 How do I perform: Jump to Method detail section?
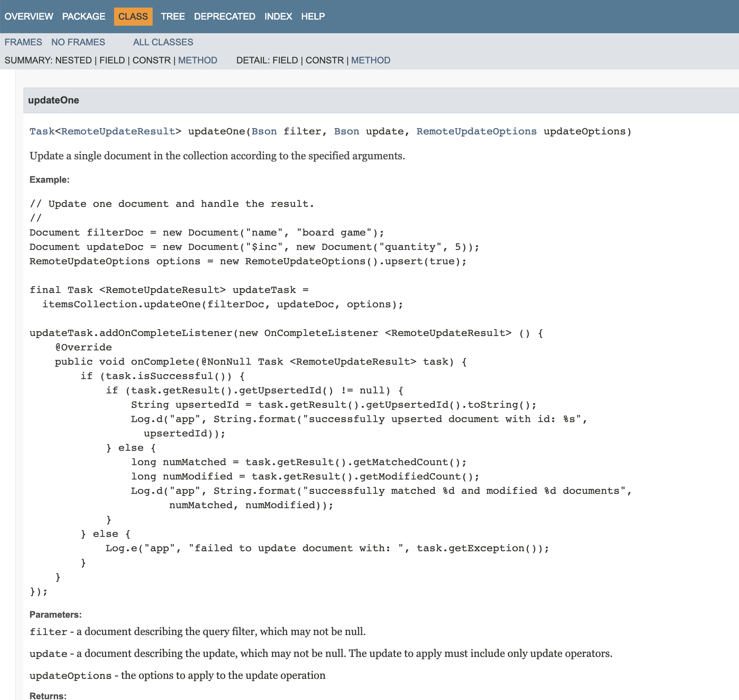pos(371,60)
